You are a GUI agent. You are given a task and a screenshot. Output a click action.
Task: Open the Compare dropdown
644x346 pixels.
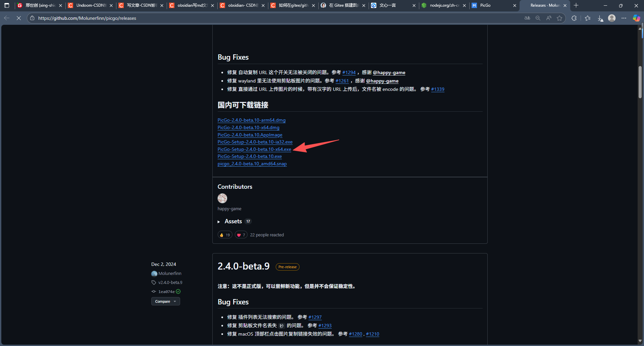(x=165, y=301)
